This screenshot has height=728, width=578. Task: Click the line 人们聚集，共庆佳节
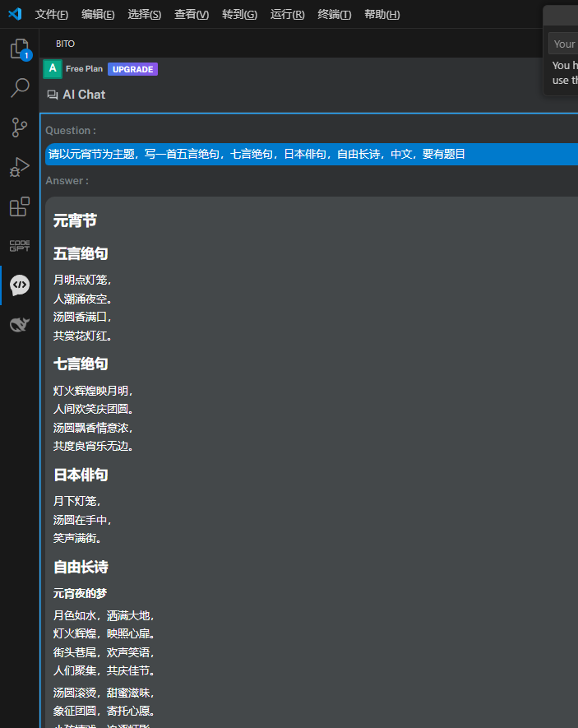click(x=104, y=671)
